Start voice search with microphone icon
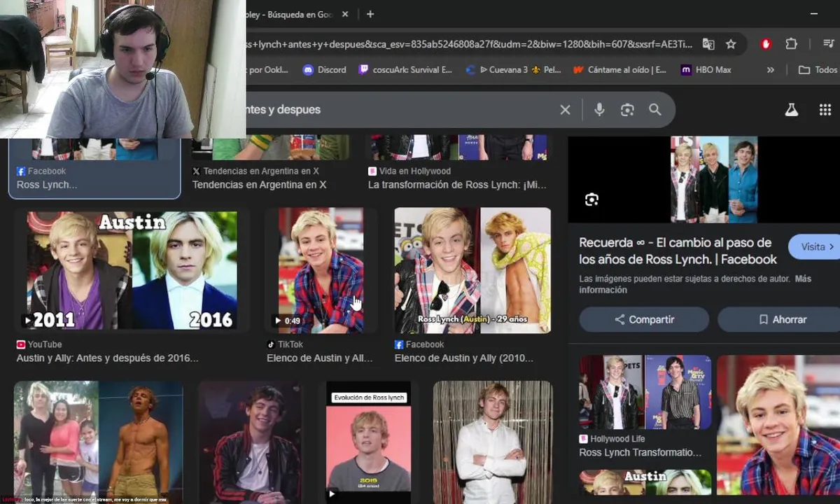This screenshot has width=840, height=504. tap(599, 109)
